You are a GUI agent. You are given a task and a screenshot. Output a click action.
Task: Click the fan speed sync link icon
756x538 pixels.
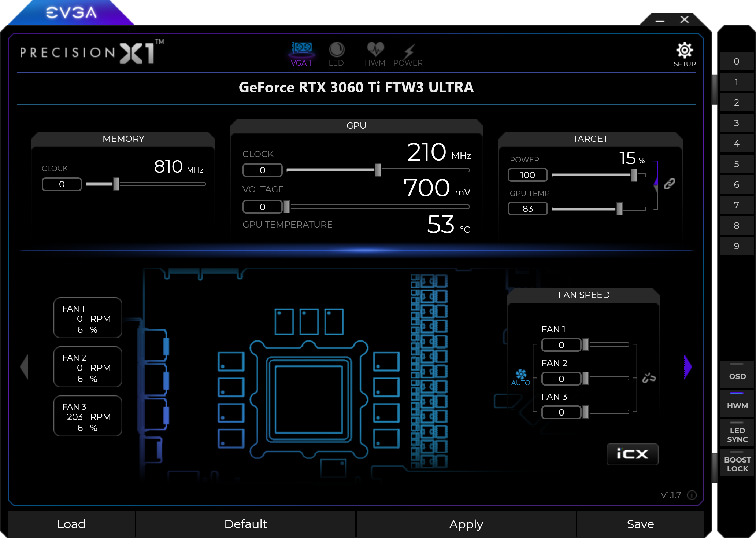(x=649, y=378)
